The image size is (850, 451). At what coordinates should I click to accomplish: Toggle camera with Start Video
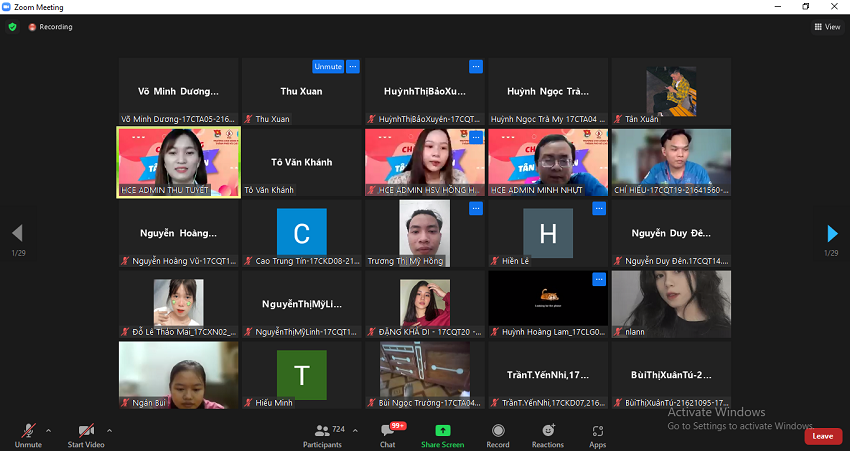[x=86, y=434]
